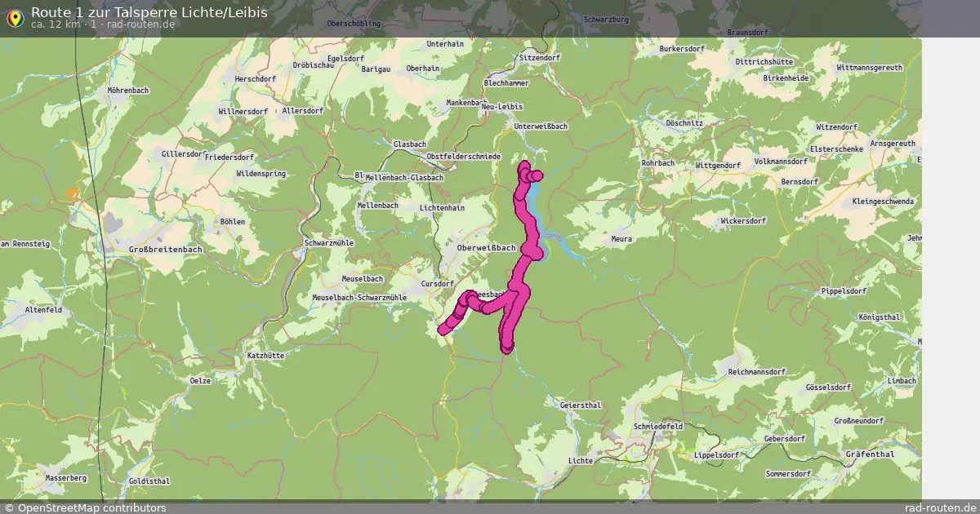This screenshot has height=514, width=980.
Task: Click the Döschnitz label
Action: coord(684,122)
